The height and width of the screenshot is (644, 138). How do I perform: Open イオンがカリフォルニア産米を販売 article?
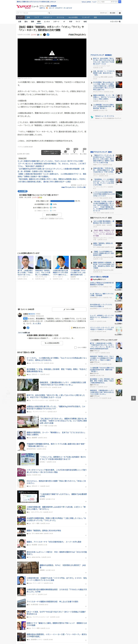click(57, 471)
